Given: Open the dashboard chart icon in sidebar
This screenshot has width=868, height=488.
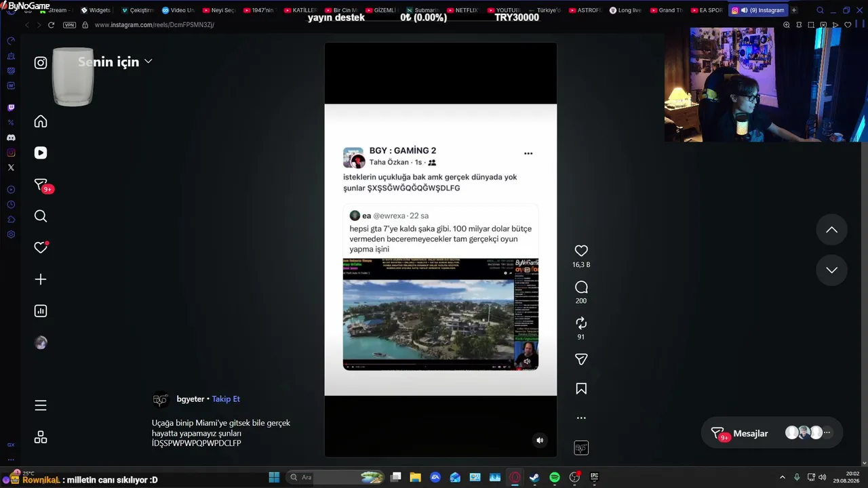Looking at the screenshot, I should point(41,311).
